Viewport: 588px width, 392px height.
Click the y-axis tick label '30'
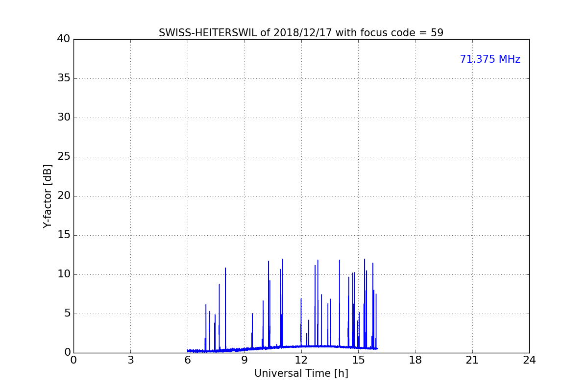click(64, 118)
